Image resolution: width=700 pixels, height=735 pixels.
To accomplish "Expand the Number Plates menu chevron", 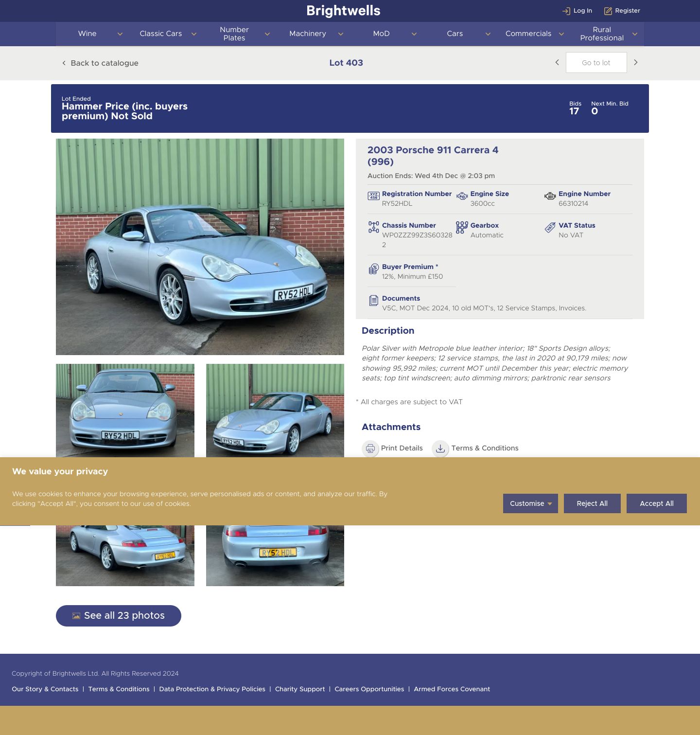I will coord(267,34).
